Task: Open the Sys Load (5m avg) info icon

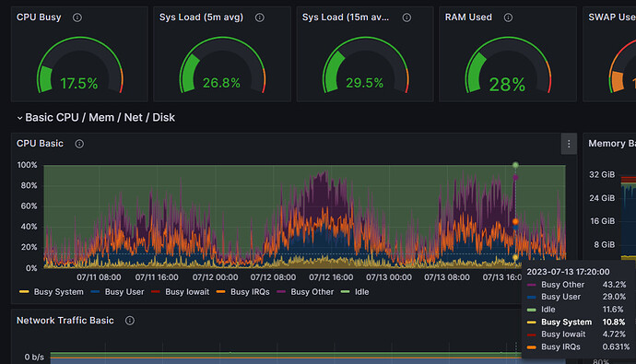Action: point(260,18)
